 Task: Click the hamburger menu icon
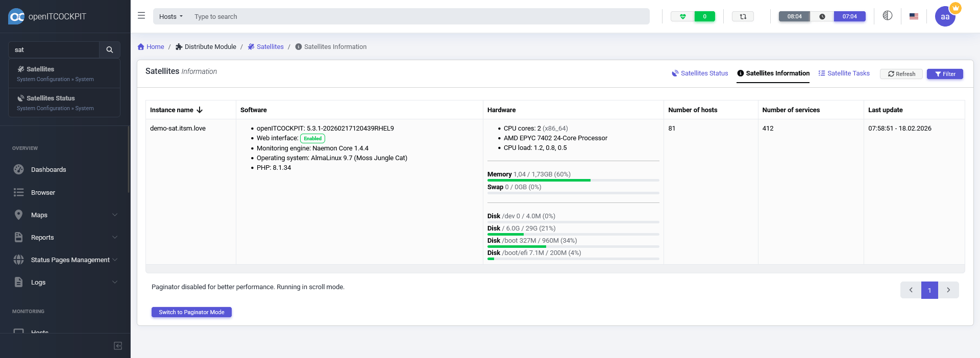(x=141, y=16)
